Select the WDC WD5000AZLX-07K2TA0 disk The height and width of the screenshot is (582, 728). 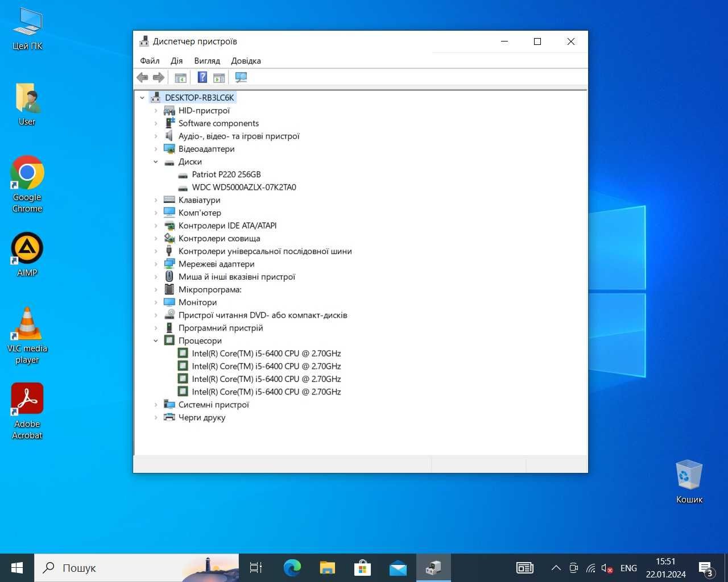coord(244,188)
